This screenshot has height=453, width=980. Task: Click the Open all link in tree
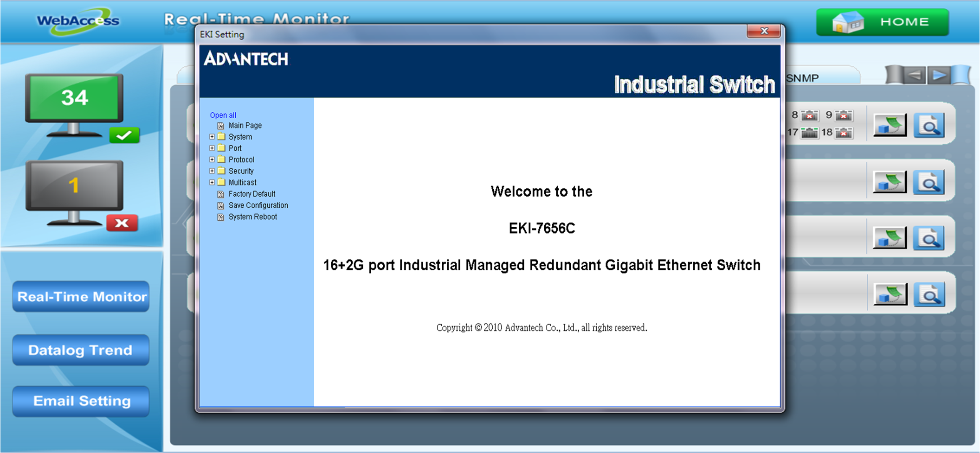(x=223, y=115)
